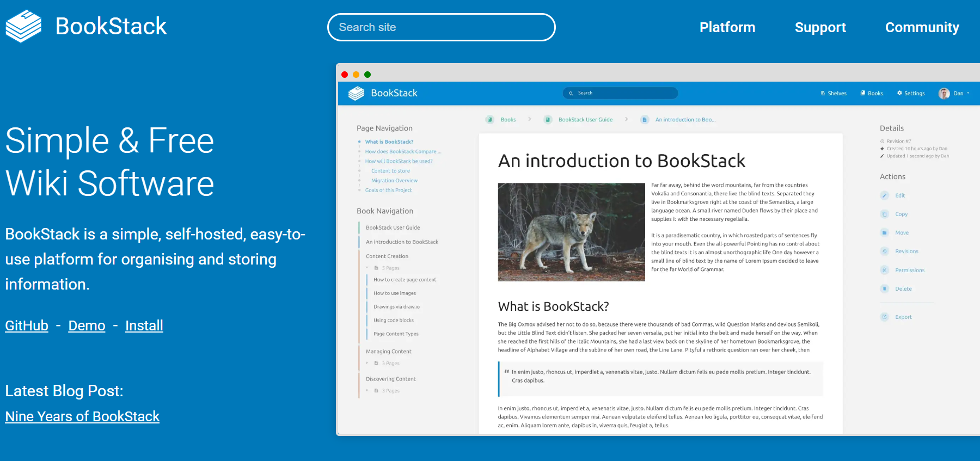Image resolution: width=980 pixels, height=461 pixels.
Task: Open the Platform menu
Action: [x=727, y=27]
